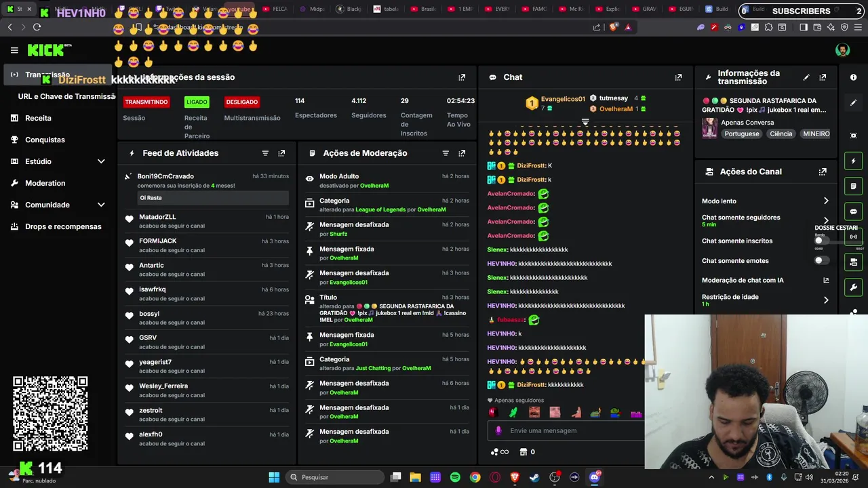Expand the Estúdio sidebar section
The width and height of the screenshot is (868, 488).
pyautogui.click(x=101, y=161)
